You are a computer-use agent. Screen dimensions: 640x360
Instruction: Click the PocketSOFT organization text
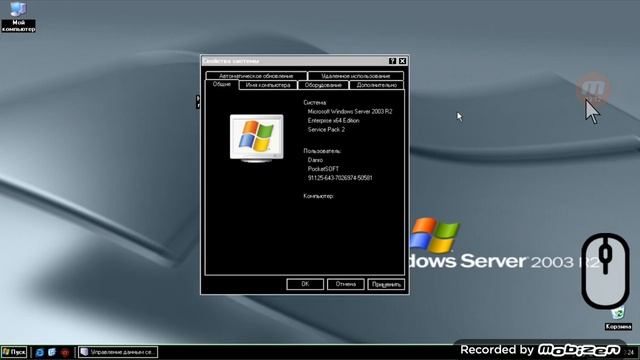tap(323, 169)
